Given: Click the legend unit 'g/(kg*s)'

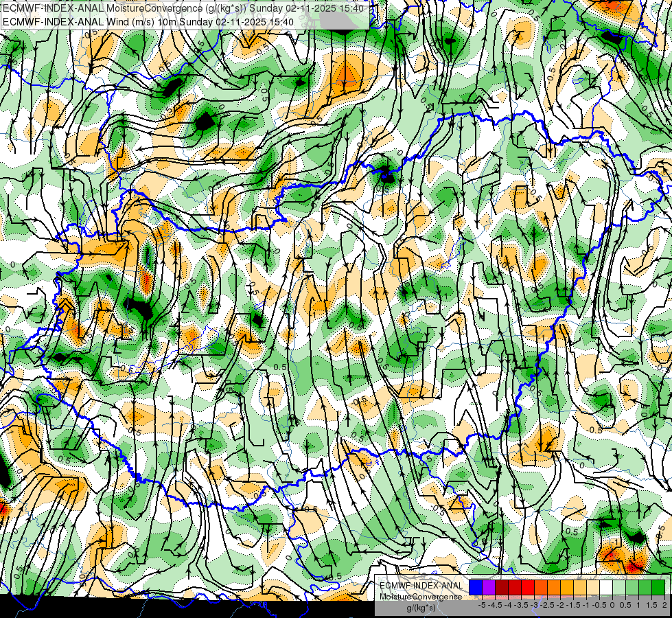Looking at the screenshot, I should coord(421,608).
